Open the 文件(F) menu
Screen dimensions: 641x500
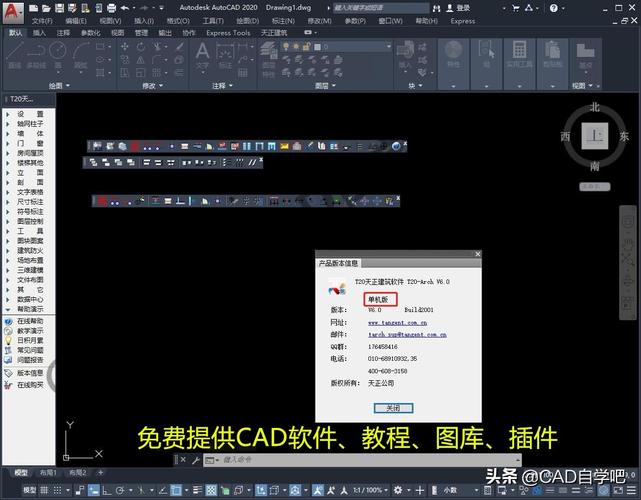pyautogui.click(x=42, y=21)
